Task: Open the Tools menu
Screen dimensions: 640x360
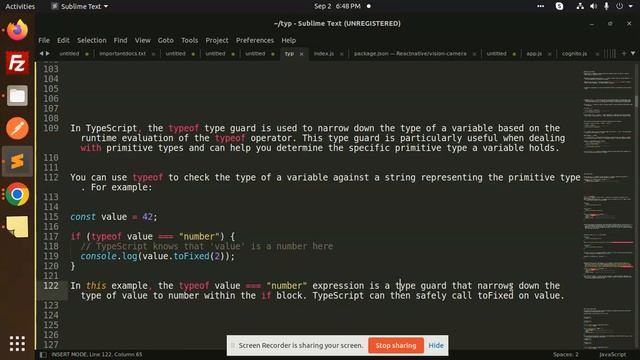Action: [190, 40]
